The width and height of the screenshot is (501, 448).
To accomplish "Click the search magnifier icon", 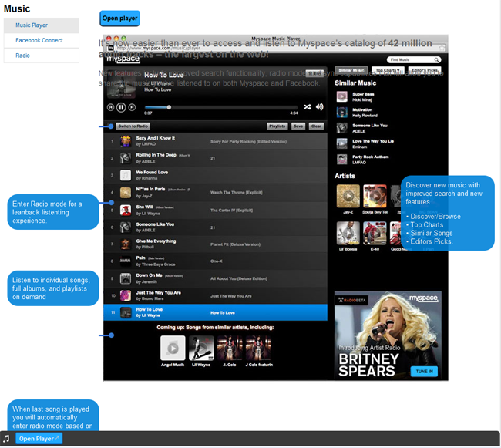I will pos(436,59).
